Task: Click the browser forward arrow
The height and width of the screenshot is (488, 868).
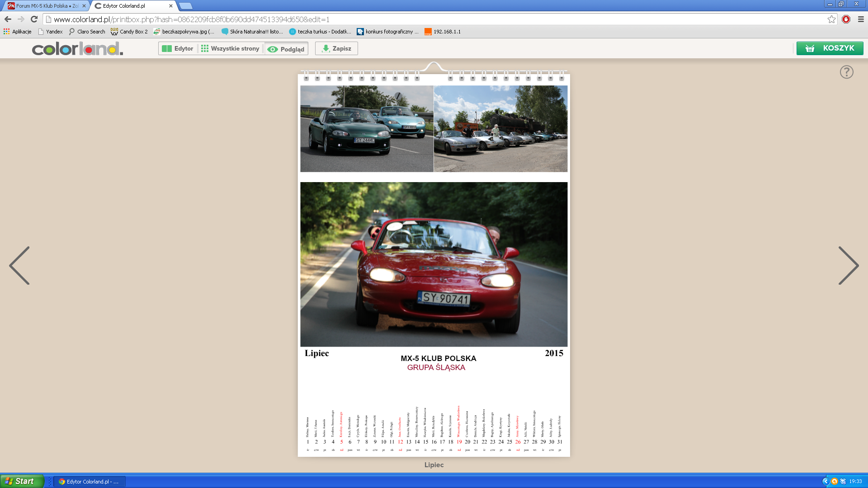Action: click(x=21, y=19)
